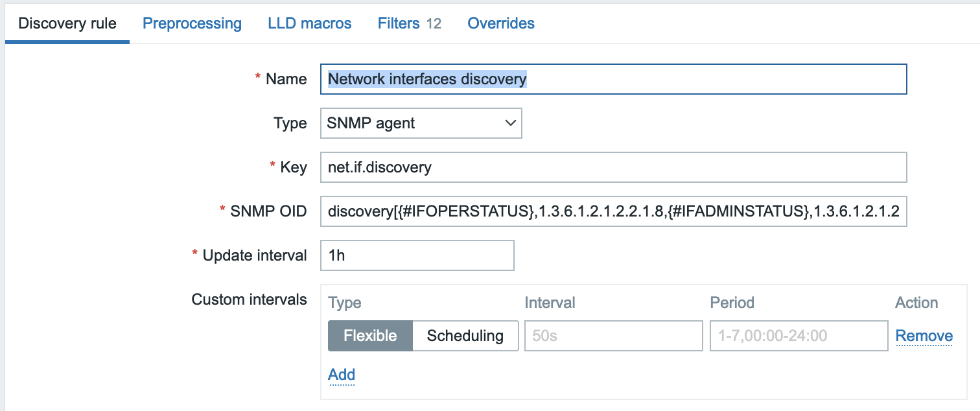Click the SNMP OID label

pyautogui.click(x=268, y=211)
